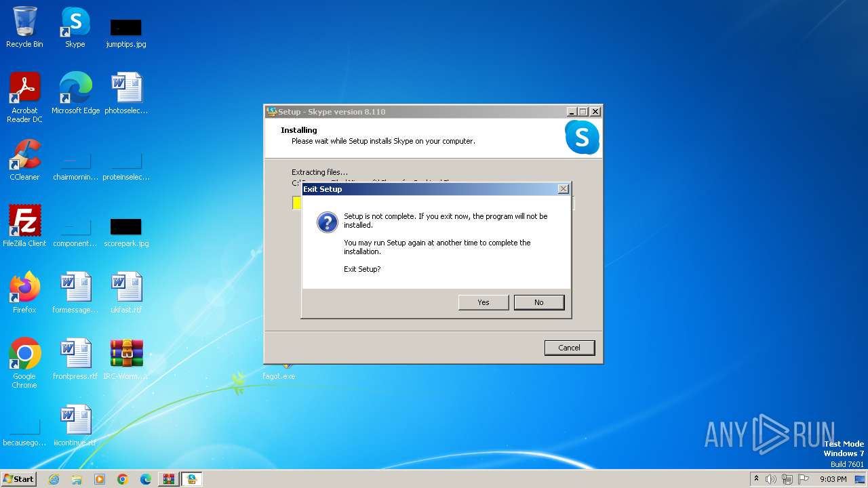This screenshot has height=488, width=868.
Task: Select FileZilla Client desktop shortcut
Action: (24, 226)
